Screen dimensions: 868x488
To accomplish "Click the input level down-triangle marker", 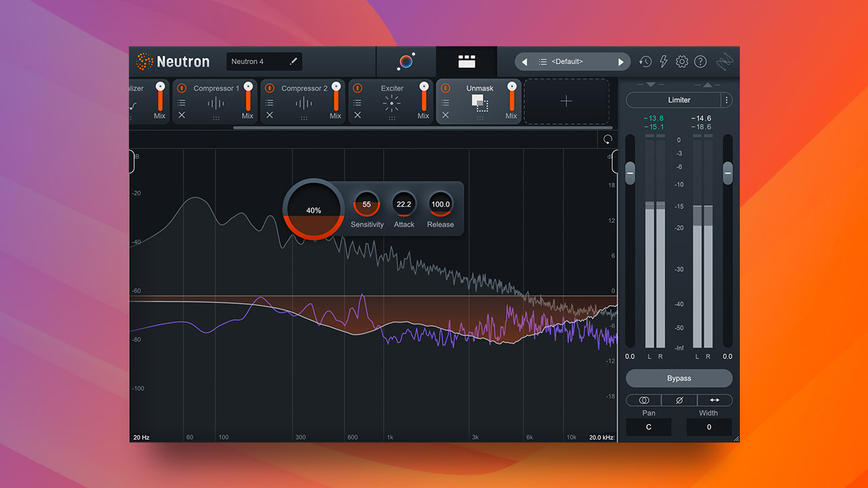I will pos(651,85).
